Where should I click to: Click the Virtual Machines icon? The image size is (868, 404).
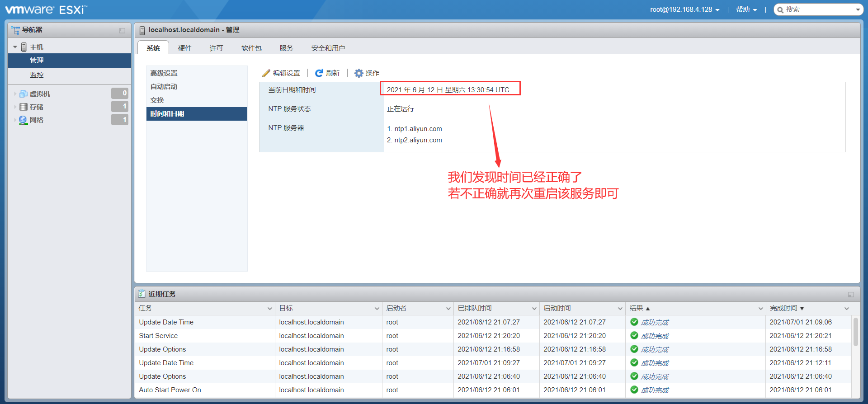(x=24, y=94)
